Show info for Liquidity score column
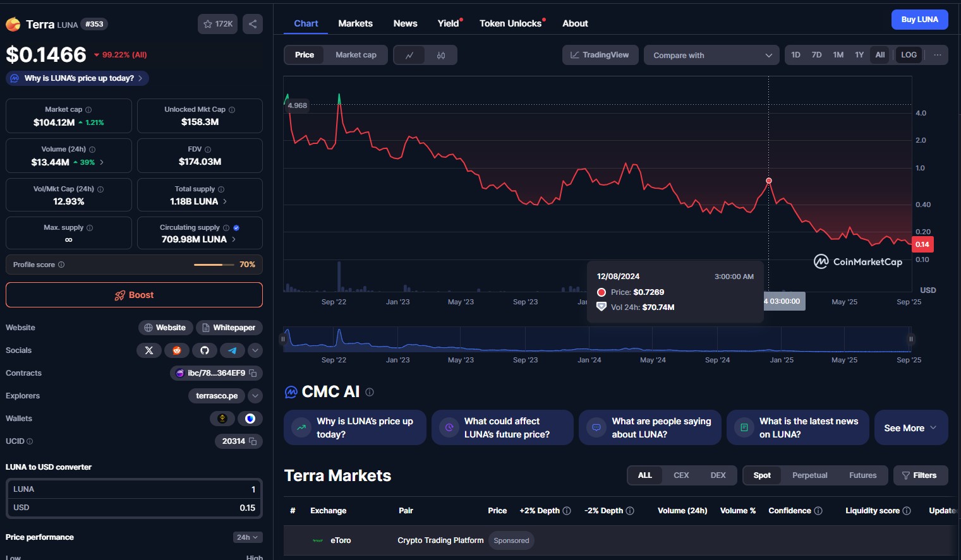961x560 pixels. [907, 511]
